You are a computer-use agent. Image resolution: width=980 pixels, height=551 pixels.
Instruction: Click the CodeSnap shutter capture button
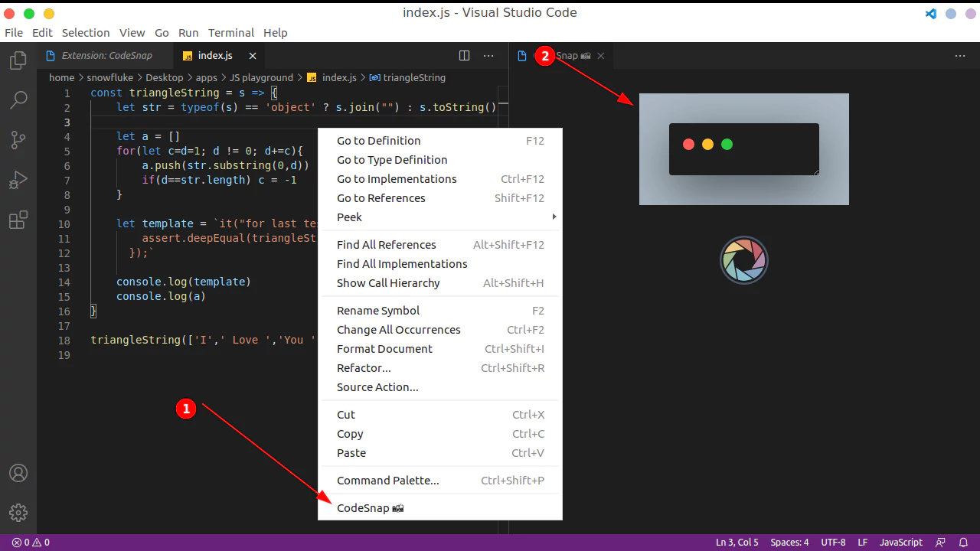pos(744,260)
